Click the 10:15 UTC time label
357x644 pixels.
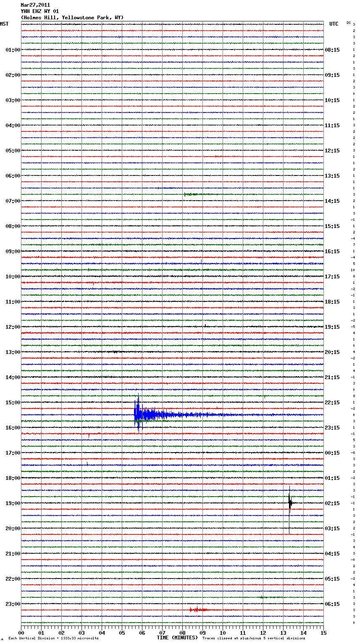coord(332,100)
